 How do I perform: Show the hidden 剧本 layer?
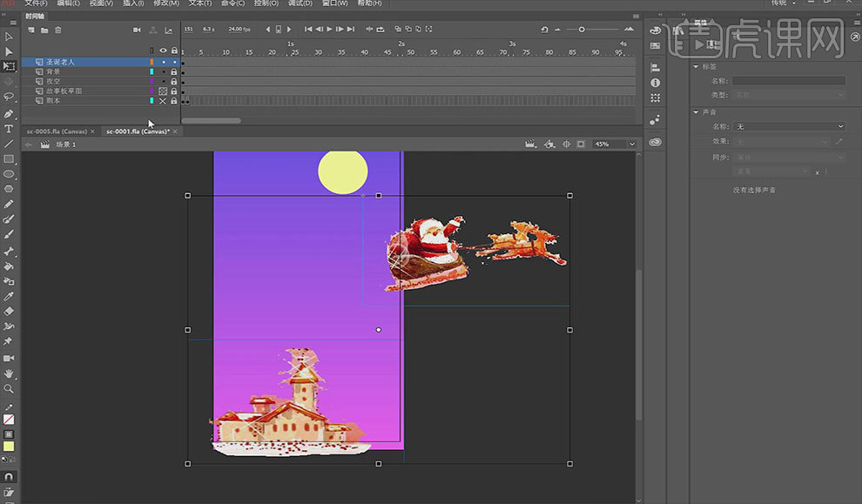163,101
